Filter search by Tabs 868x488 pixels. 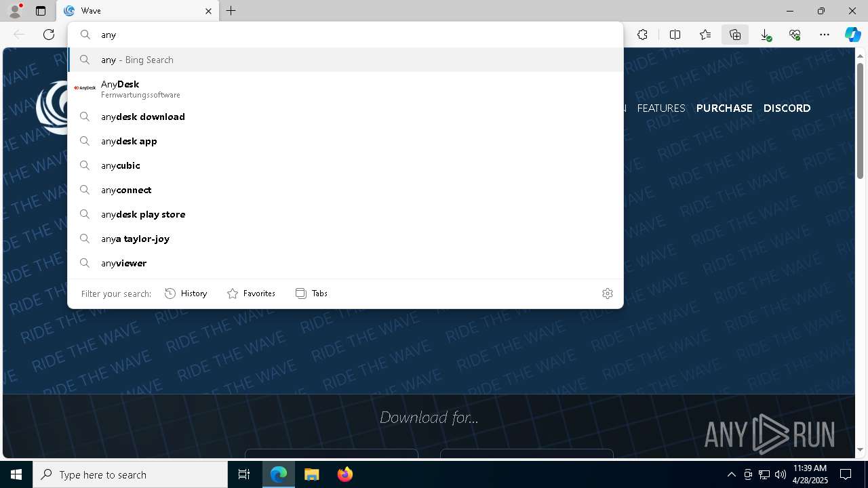[x=311, y=293]
